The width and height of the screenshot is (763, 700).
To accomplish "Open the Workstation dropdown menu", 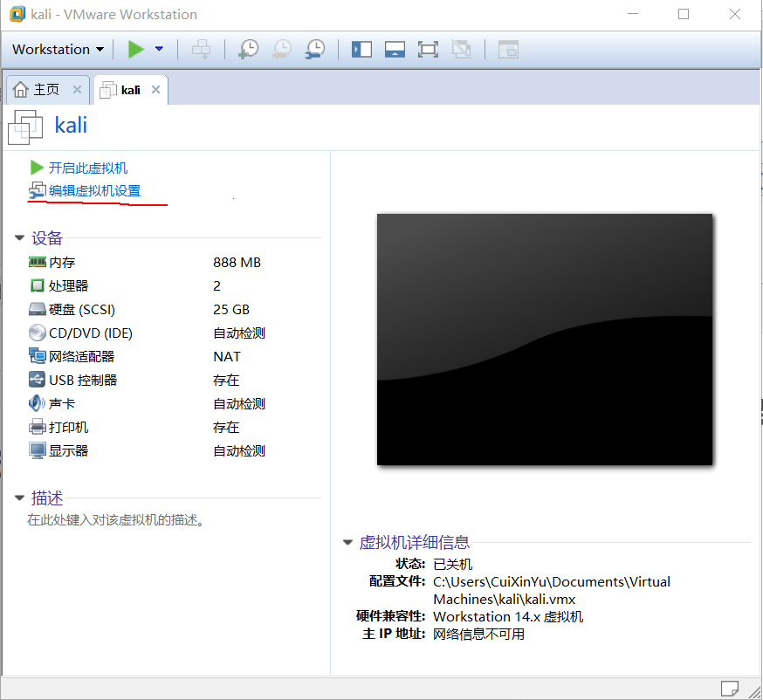I will 58,49.
